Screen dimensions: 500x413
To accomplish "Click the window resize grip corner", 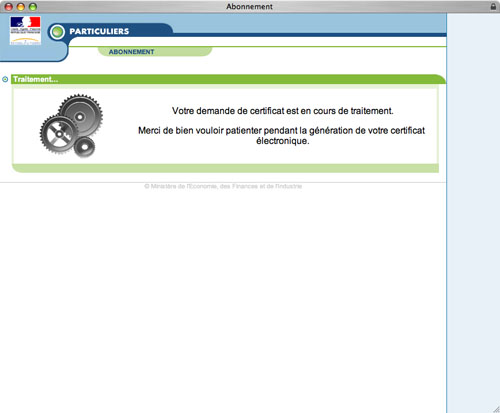I will 496,409.
